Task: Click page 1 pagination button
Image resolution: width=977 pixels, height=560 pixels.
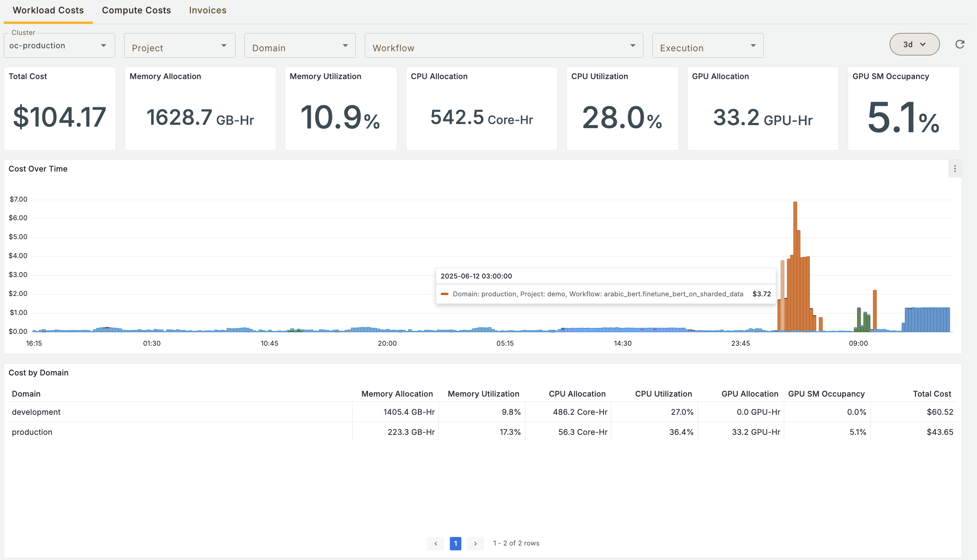Action: (x=455, y=543)
